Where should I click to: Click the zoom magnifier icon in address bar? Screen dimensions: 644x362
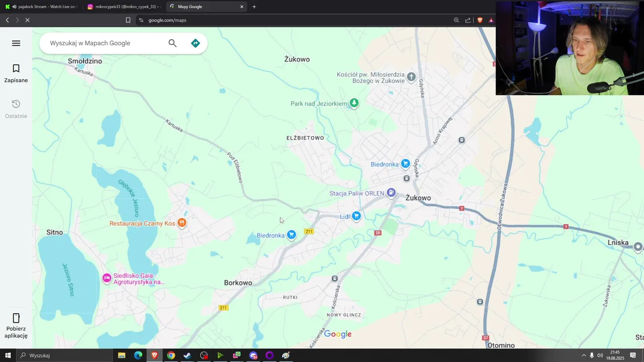click(456, 20)
